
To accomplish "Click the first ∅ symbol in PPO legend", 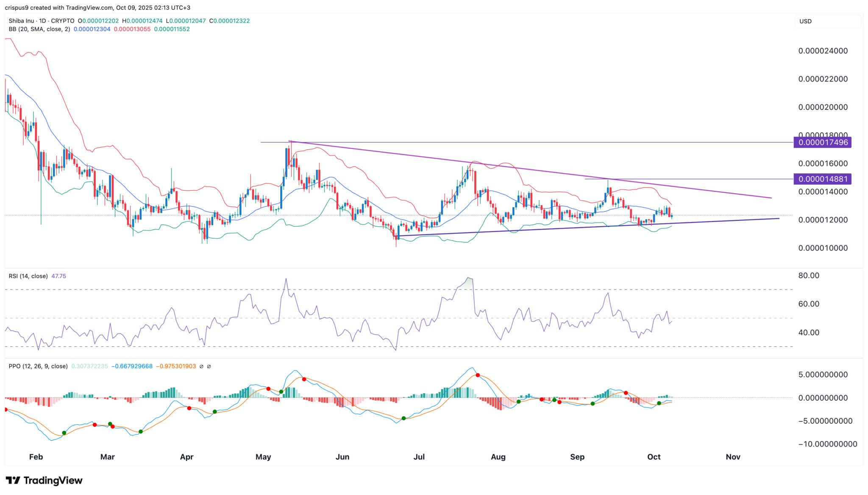I will click(x=201, y=366).
